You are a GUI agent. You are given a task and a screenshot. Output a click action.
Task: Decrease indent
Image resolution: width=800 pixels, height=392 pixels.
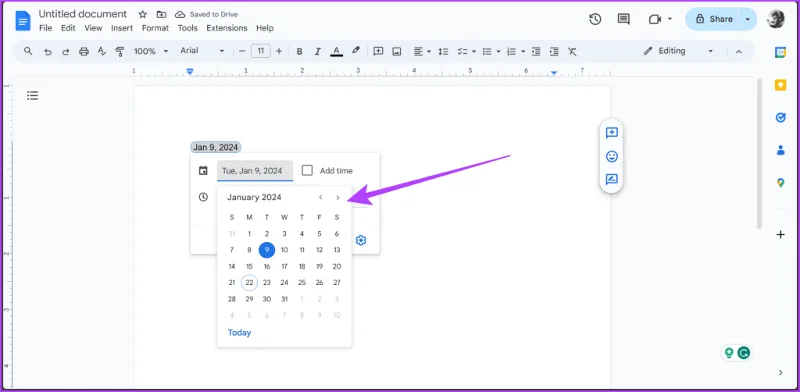pos(536,51)
